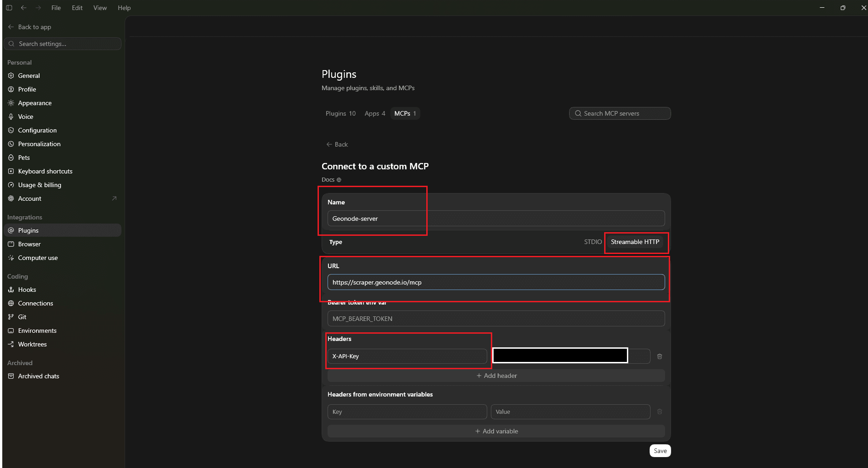
Task: Open Usage & billing page
Action: (63, 185)
